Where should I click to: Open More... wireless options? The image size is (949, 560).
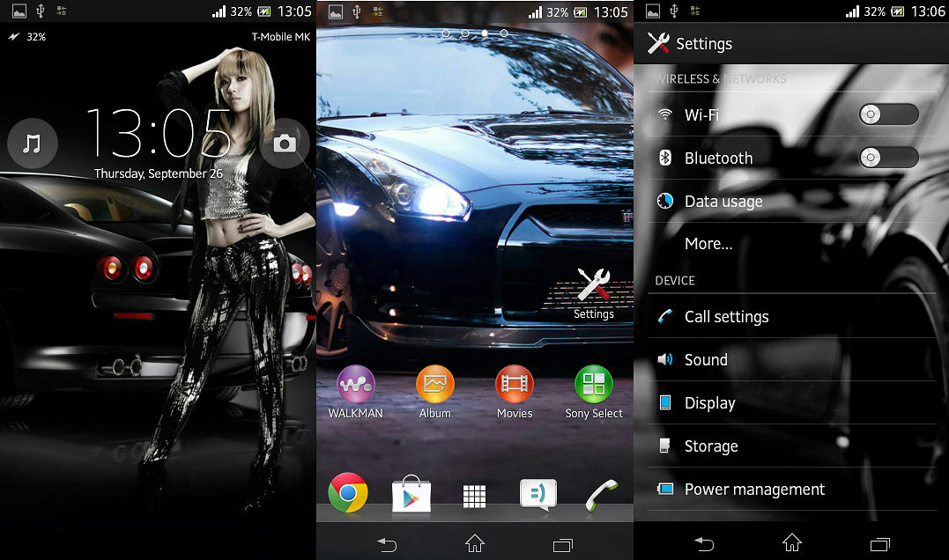pos(791,244)
